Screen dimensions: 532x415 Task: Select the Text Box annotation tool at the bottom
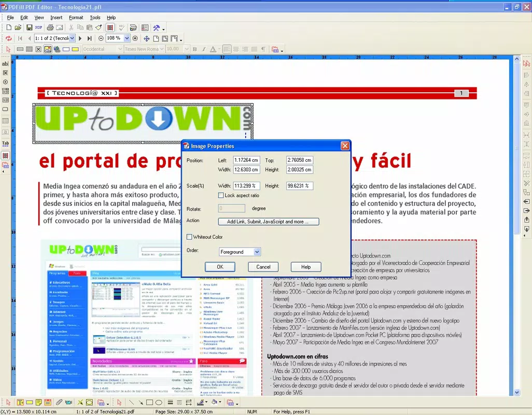(20, 403)
